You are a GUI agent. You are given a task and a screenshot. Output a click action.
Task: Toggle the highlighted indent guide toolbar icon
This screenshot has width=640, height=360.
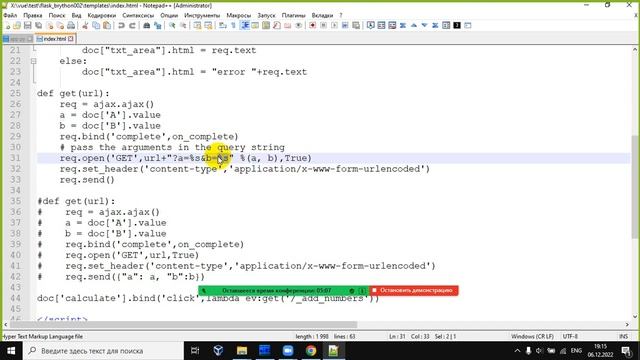pos(244,25)
